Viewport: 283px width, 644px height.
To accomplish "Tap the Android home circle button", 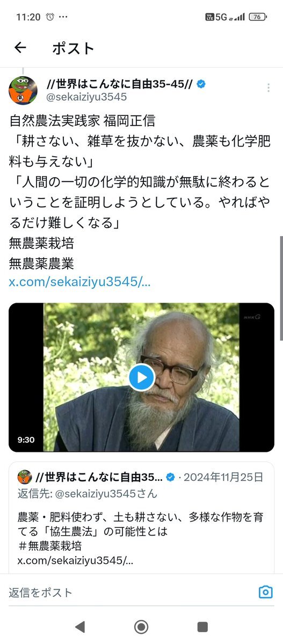I will click(x=141, y=626).
